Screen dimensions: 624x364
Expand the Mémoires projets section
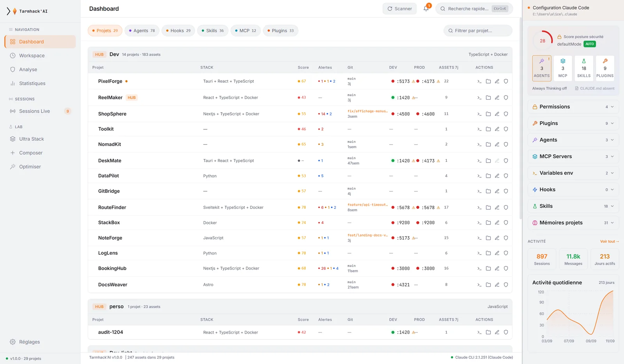[573, 223]
